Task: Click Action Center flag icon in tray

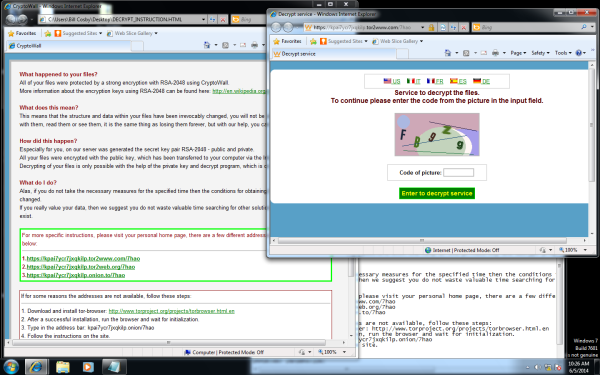Action: tap(557, 367)
